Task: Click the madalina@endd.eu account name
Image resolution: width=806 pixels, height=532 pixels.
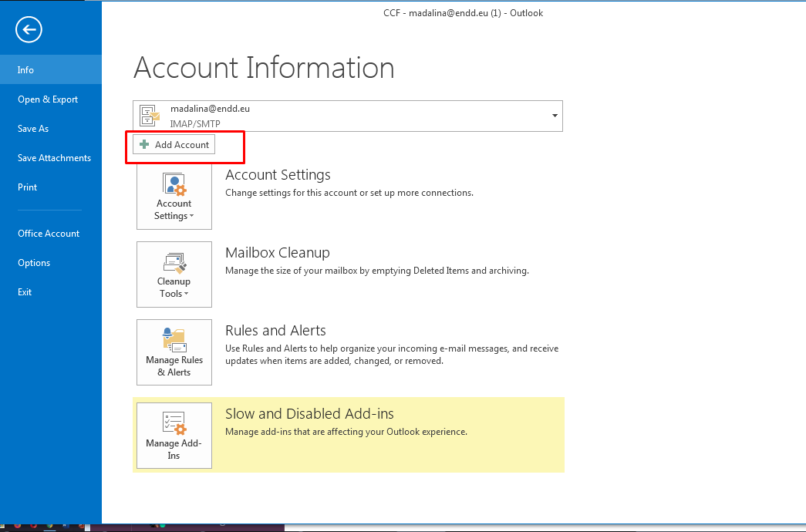Action: click(x=210, y=109)
